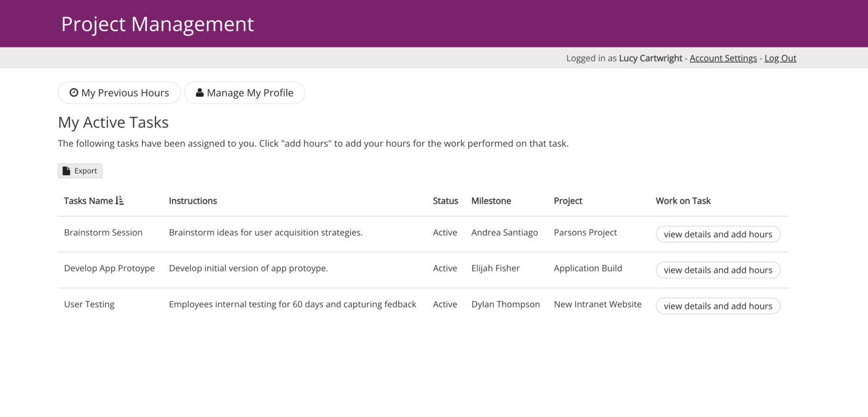Click the person icon on Manage My Profile
The width and height of the screenshot is (868, 417).
[200, 93]
